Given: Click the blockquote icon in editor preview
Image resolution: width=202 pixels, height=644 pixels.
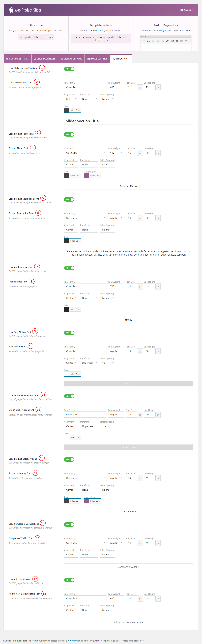Looking at the screenshot, I should [x=148, y=41].
